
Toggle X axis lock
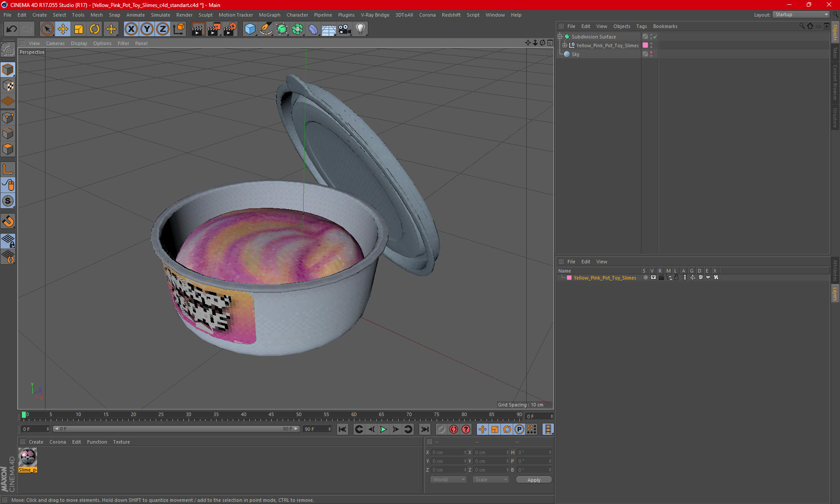131,29
